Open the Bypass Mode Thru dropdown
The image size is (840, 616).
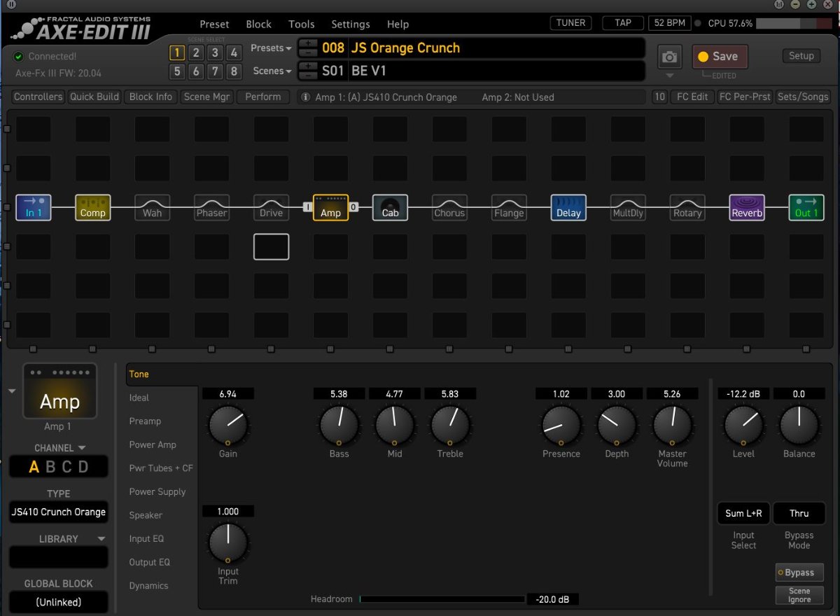coord(799,513)
